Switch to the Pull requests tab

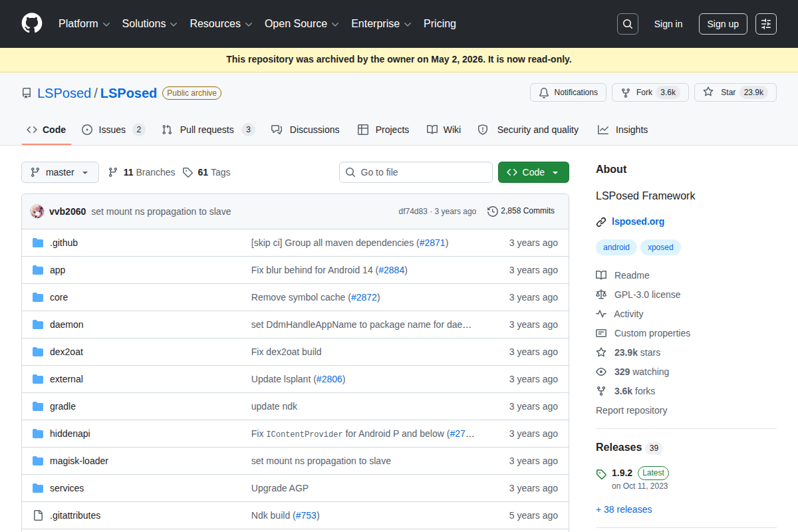tap(208, 130)
